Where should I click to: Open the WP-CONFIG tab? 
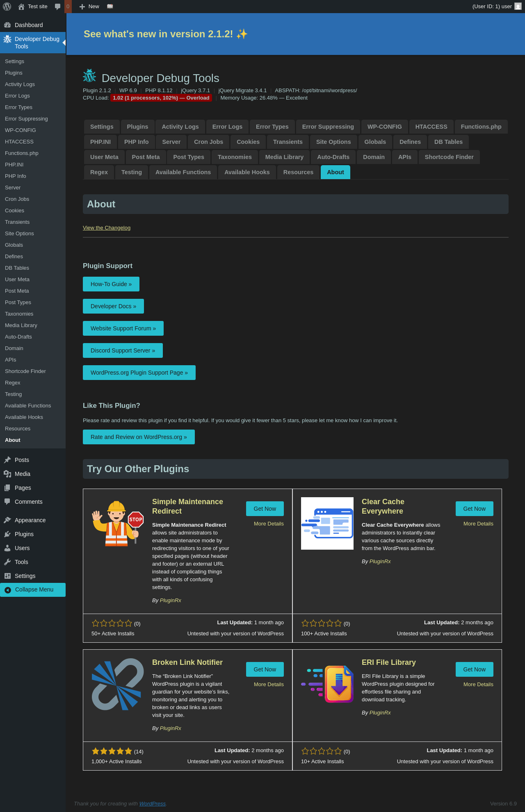tap(385, 127)
